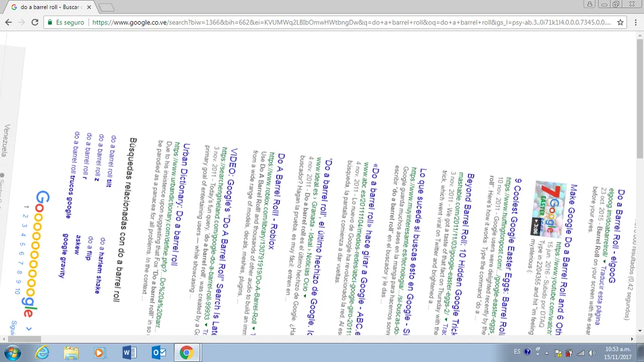Image resolution: width=644 pixels, height=362 pixels.
Task: Click the horizontal scrollbar right arrow
Action: coord(632,339)
